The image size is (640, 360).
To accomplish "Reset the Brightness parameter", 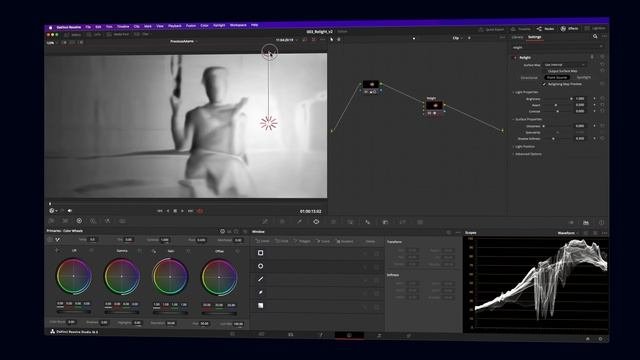I will [x=602, y=99].
